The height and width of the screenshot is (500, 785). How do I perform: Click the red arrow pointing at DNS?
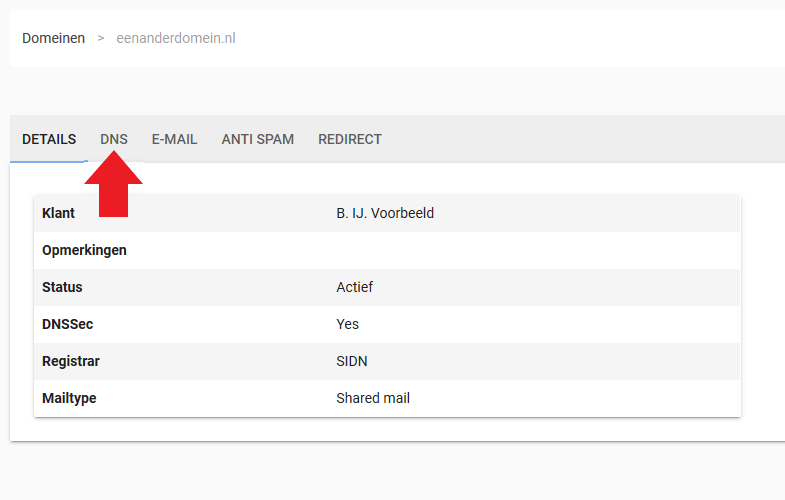(x=113, y=183)
